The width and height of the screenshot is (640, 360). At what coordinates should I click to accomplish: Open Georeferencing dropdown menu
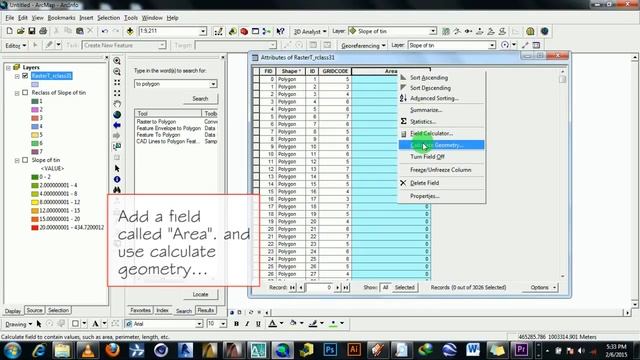(363, 45)
